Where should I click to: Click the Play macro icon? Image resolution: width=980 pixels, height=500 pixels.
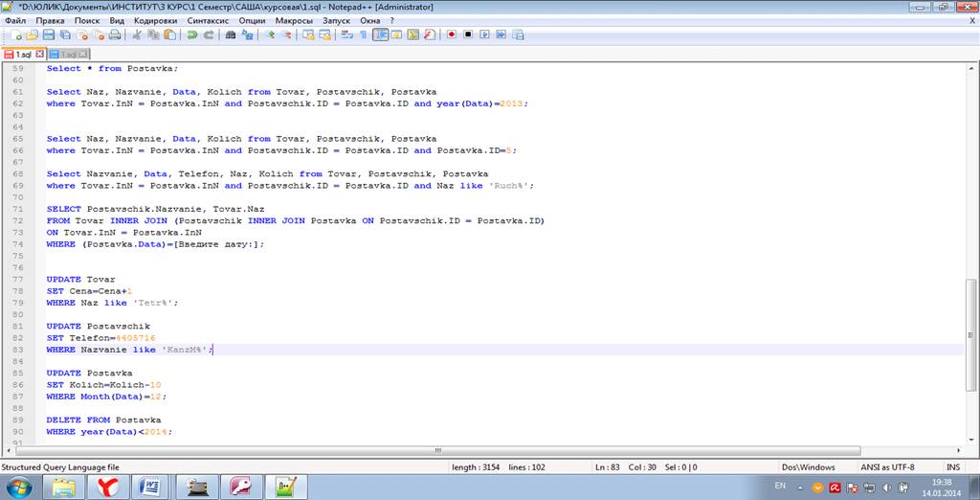coord(485,35)
